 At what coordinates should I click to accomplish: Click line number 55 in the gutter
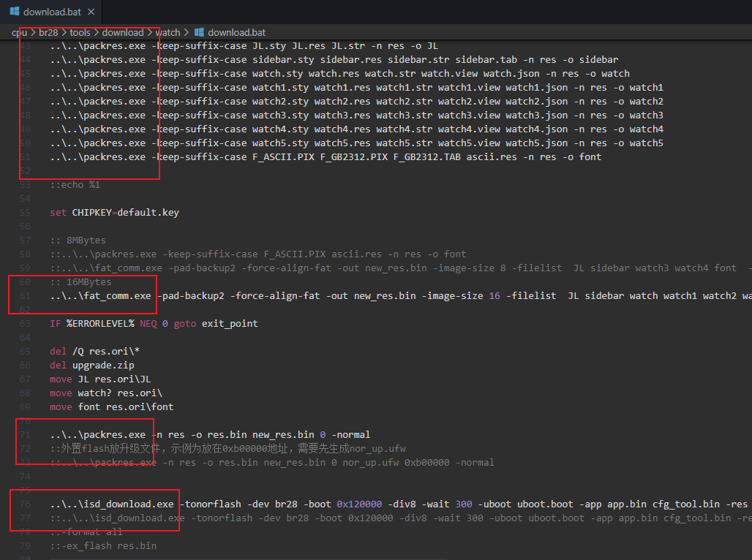[25, 213]
